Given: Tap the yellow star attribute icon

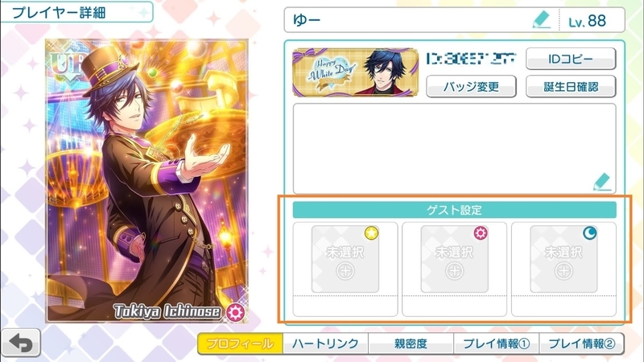Looking at the screenshot, I should pos(371,233).
